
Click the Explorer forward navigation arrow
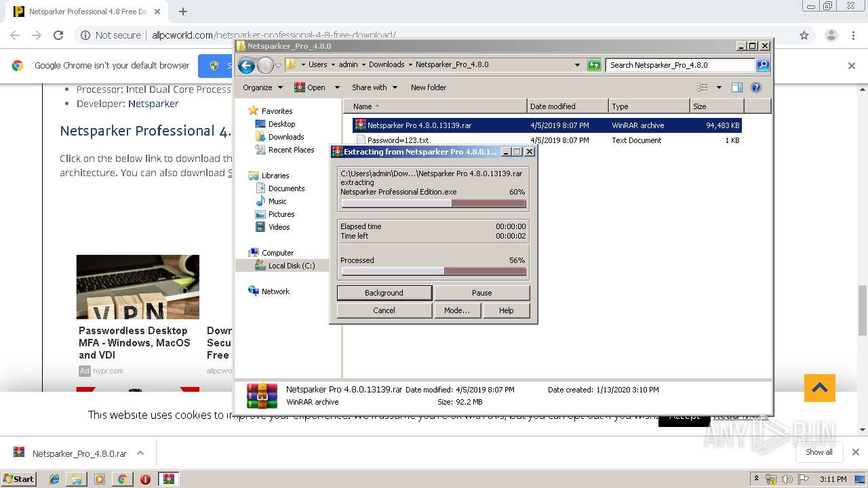265,65
